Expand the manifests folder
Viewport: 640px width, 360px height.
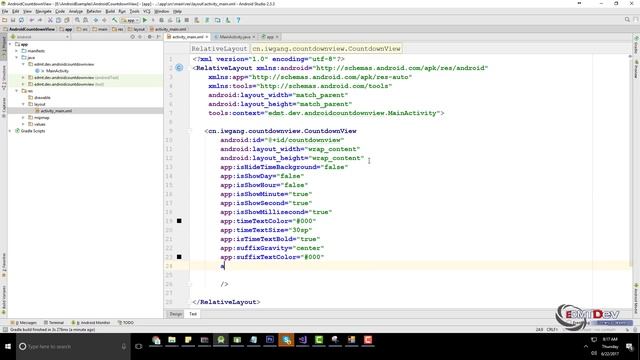(17, 51)
